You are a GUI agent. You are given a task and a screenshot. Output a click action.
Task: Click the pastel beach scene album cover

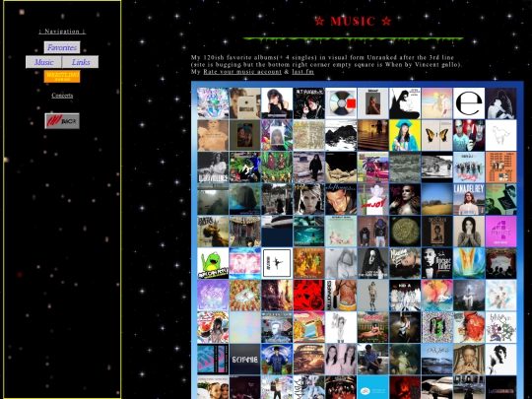(437, 103)
